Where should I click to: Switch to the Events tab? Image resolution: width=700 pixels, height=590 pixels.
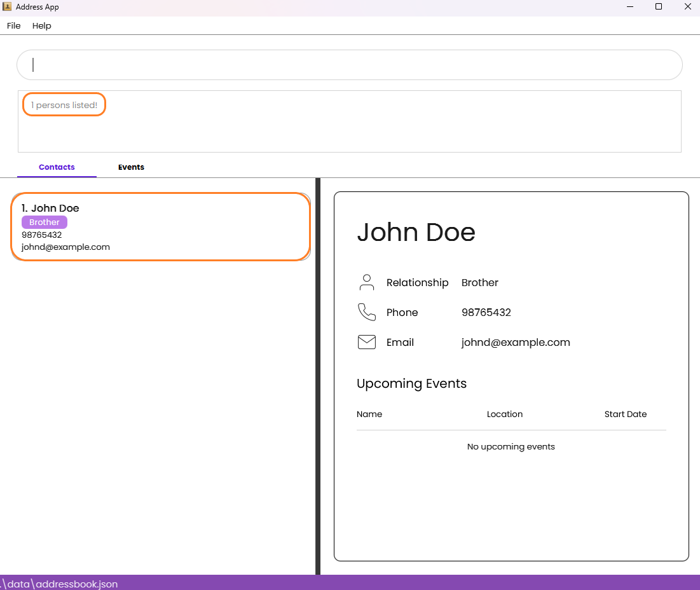[x=131, y=167]
